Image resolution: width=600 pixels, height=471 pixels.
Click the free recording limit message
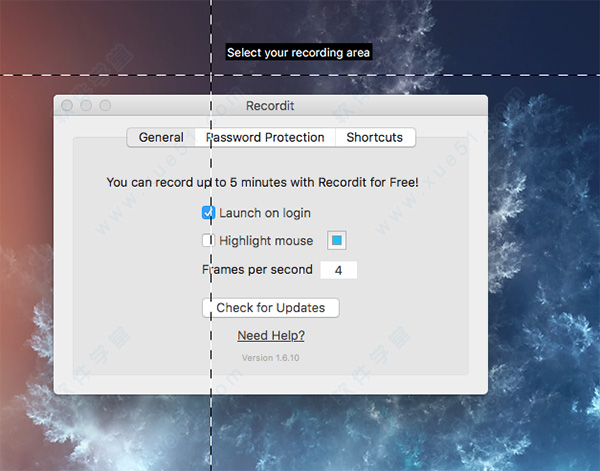pos(262,183)
